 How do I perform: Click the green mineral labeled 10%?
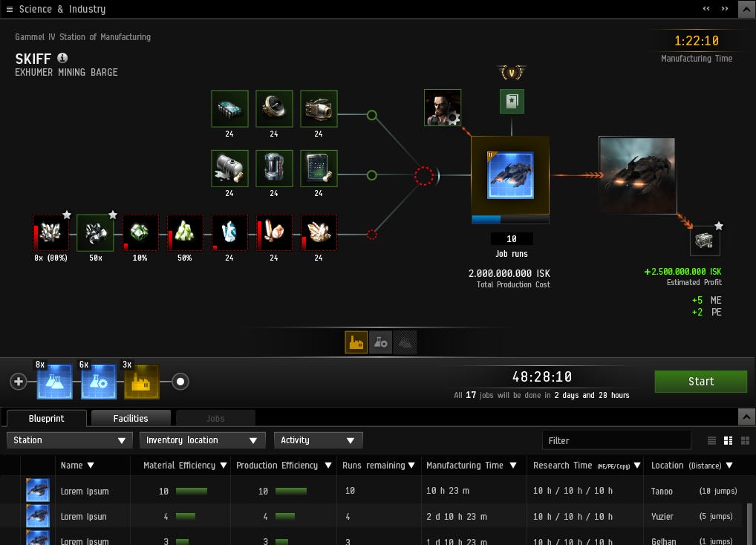coord(140,232)
